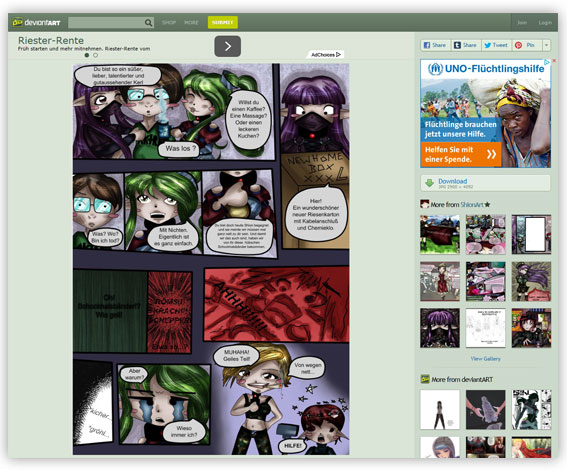Open the View Gallery link
This screenshot has width=567, height=471.
point(485,359)
